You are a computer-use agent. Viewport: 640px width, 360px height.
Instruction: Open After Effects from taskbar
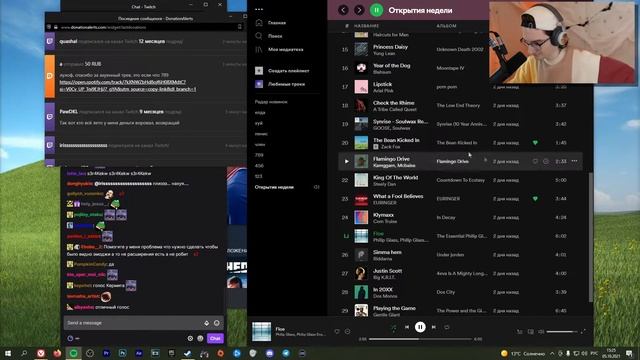[x=139, y=353]
